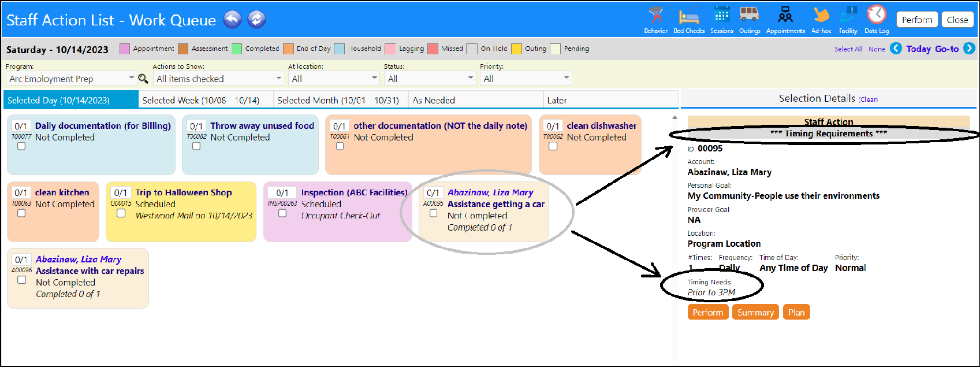Click the Throw away unused food title
980x367 pixels.
coord(262,125)
